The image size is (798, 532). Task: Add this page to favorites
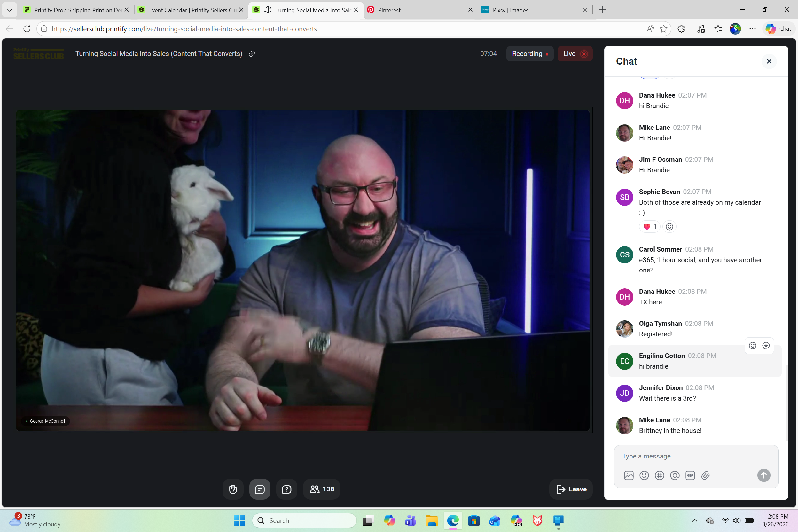(664, 29)
